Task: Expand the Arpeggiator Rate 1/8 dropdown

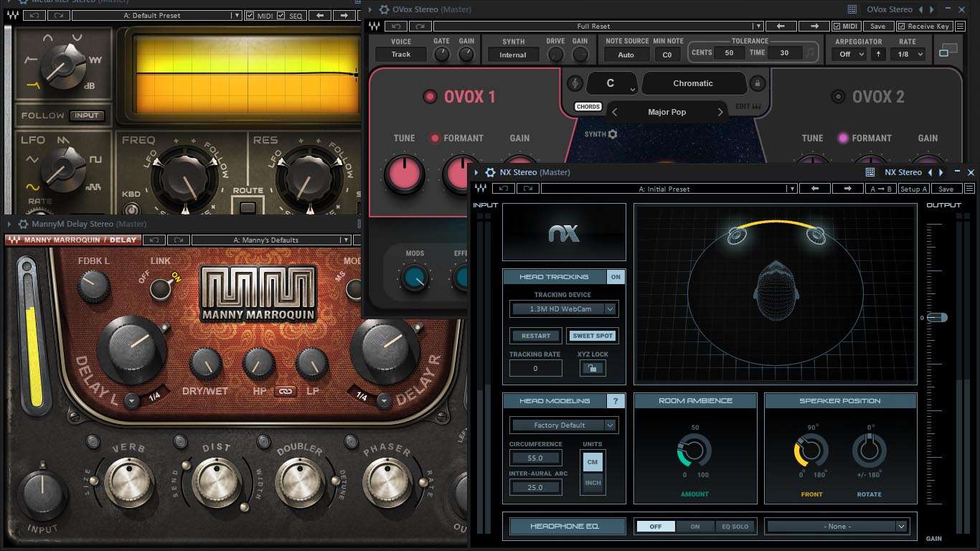Action: 908,55
